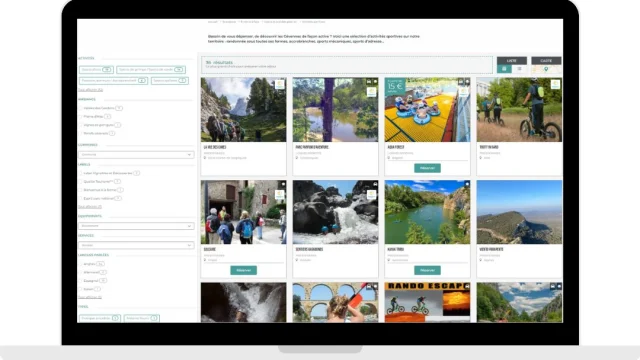The image size is (640, 360).
Task: Tick the Allemand language checkbox
Action: point(80,272)
